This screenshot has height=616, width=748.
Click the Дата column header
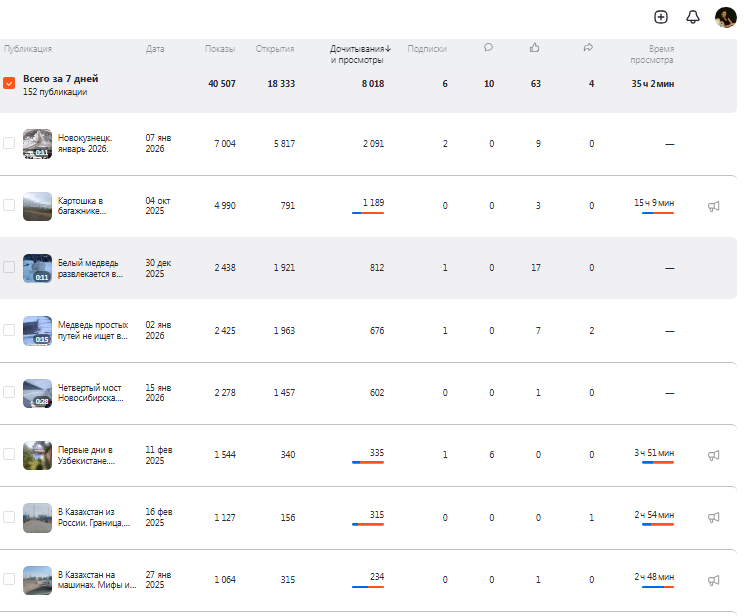(155, 48)
